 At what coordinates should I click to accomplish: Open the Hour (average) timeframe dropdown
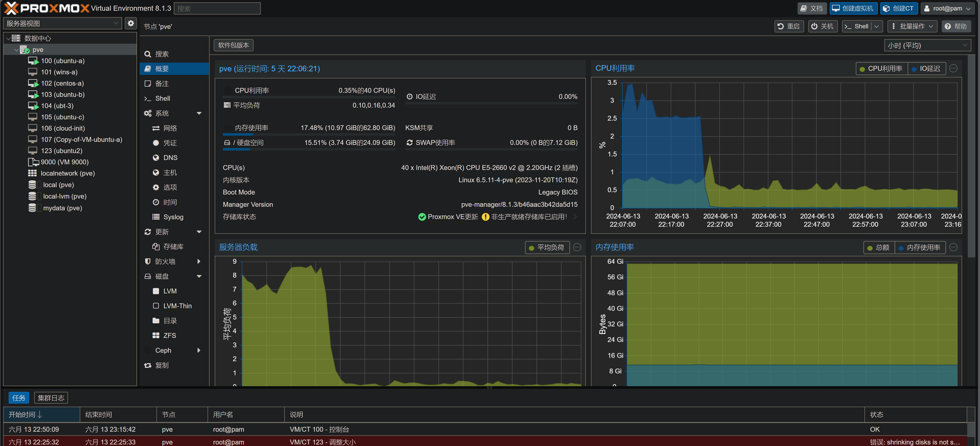point(927,46)
